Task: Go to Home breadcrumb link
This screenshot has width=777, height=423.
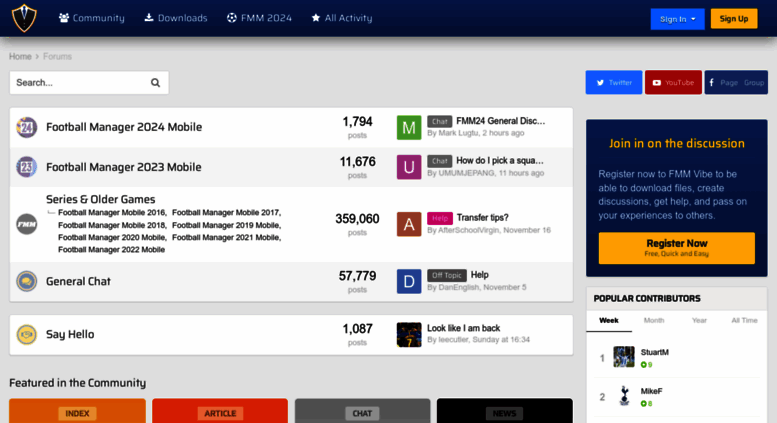Action: tap(20, 56)
